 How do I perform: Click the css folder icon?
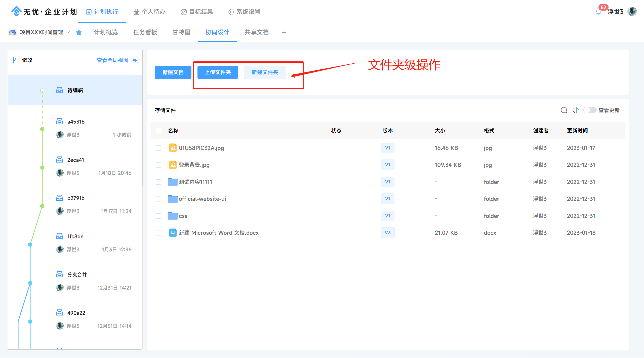coord(173,216)
